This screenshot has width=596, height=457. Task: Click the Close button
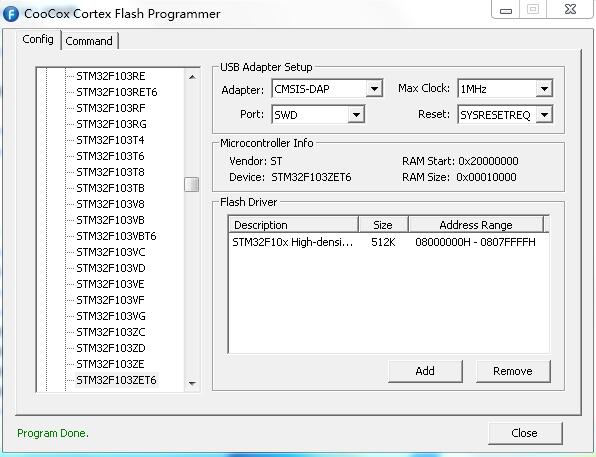[x=525, y=433]
